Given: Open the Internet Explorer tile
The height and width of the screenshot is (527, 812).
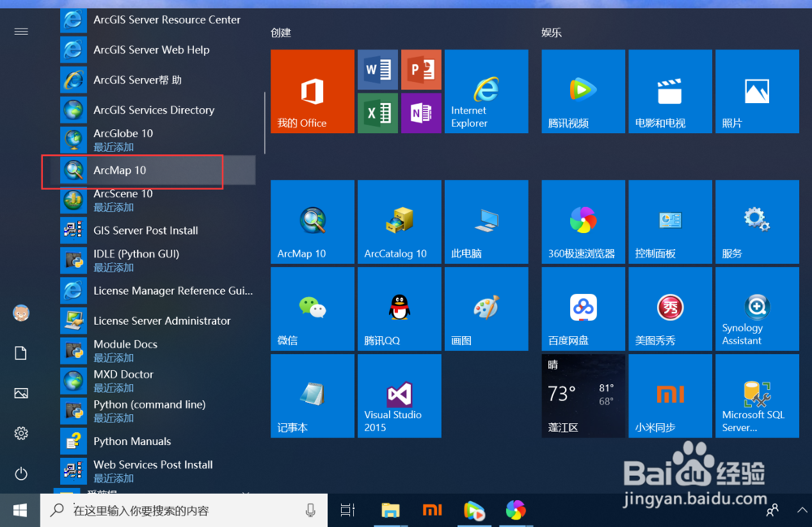Looking at the screenshot, I should point(486,92).
